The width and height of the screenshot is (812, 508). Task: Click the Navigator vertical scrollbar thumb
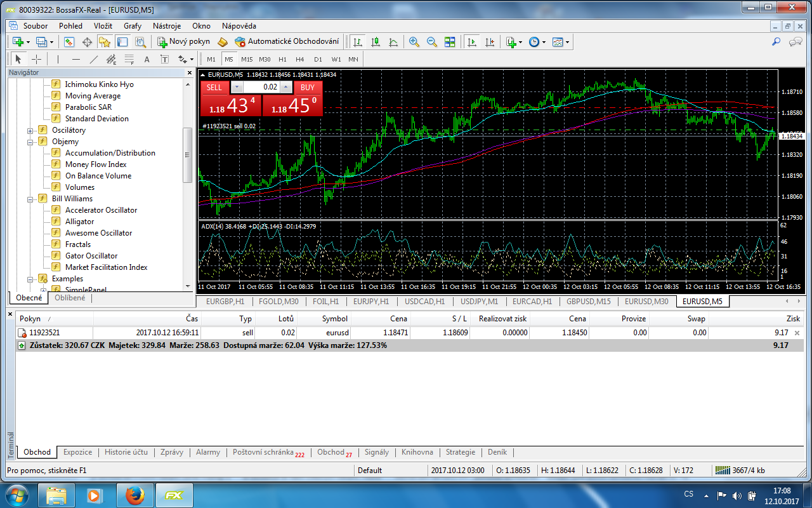[x=187, y=155]
